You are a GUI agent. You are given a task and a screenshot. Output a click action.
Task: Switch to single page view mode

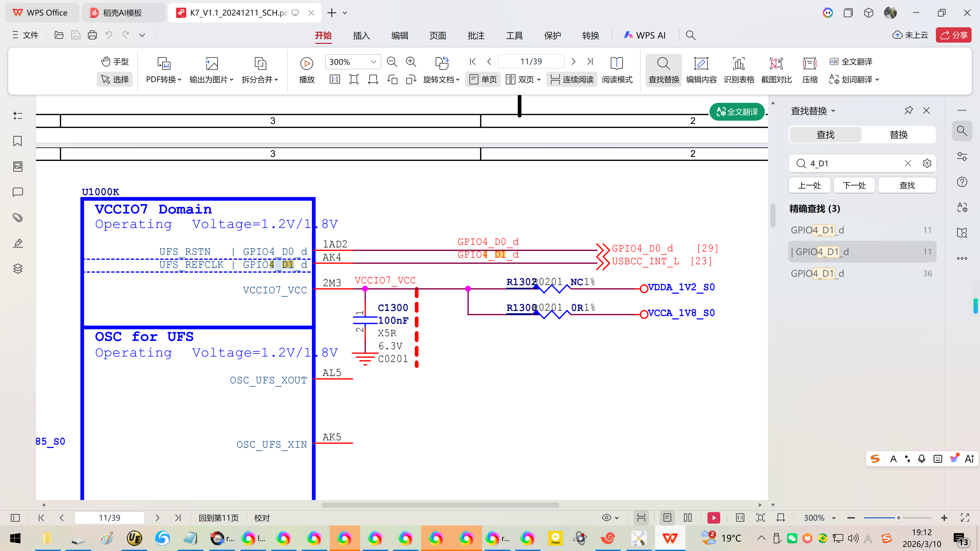483,80
